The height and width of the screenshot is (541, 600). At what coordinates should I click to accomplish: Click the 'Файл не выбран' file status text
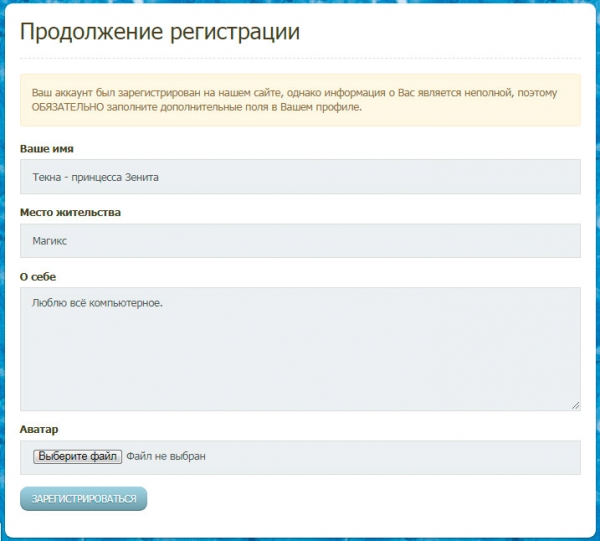tap(166, 456)
